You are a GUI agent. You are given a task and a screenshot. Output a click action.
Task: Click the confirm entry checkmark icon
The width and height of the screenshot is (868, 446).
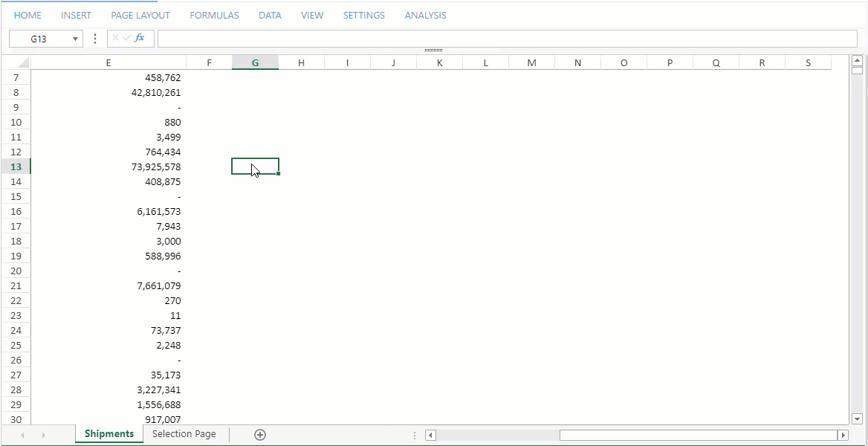[x=126, y=38]
